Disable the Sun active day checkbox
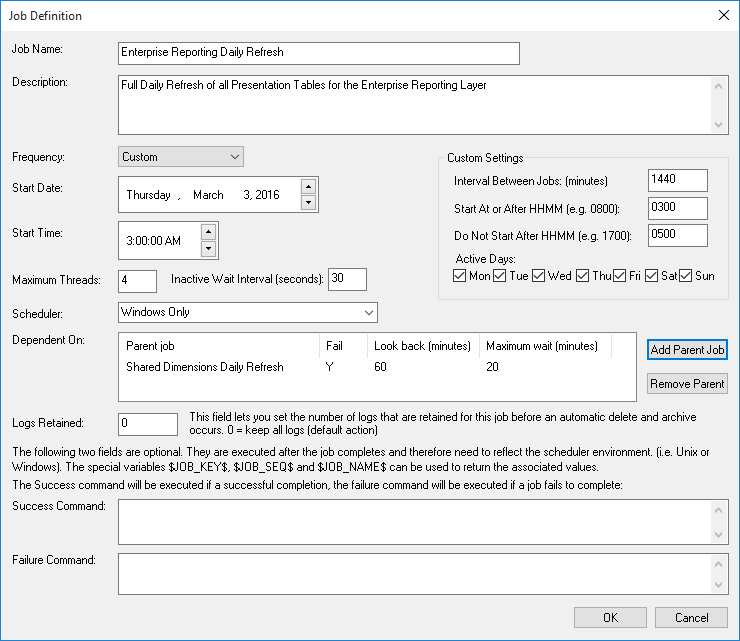This screenshot has height=641, width=740. 686,276
